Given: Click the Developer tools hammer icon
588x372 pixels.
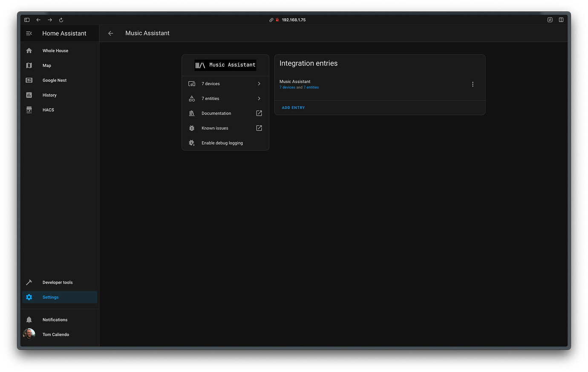Looking at the screenshot, I should coord(29,282).
